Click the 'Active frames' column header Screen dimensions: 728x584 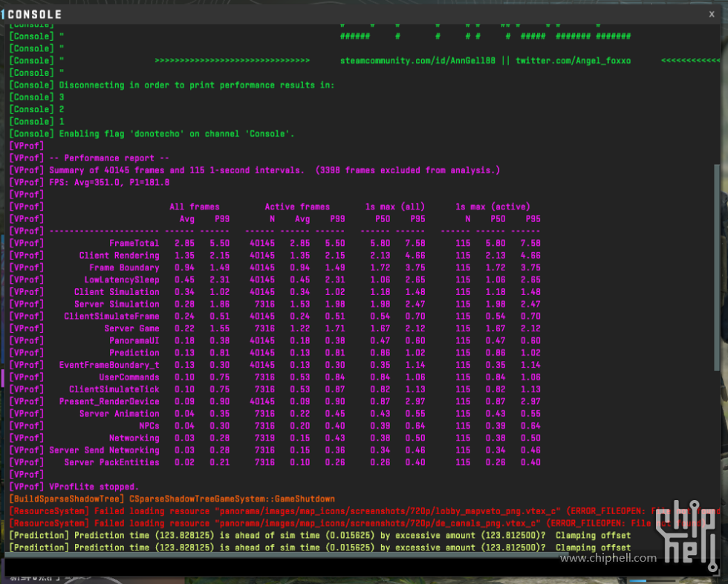click(297, 207)
